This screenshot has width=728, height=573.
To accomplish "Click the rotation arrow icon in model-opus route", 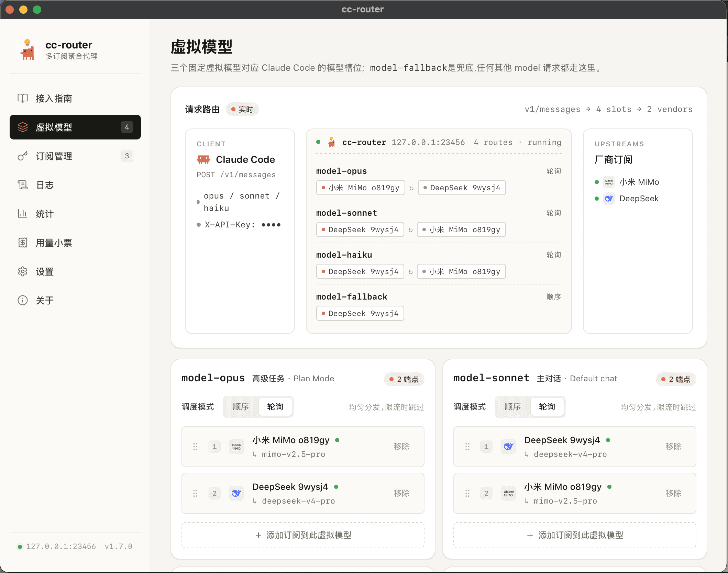I will point(411,188).
